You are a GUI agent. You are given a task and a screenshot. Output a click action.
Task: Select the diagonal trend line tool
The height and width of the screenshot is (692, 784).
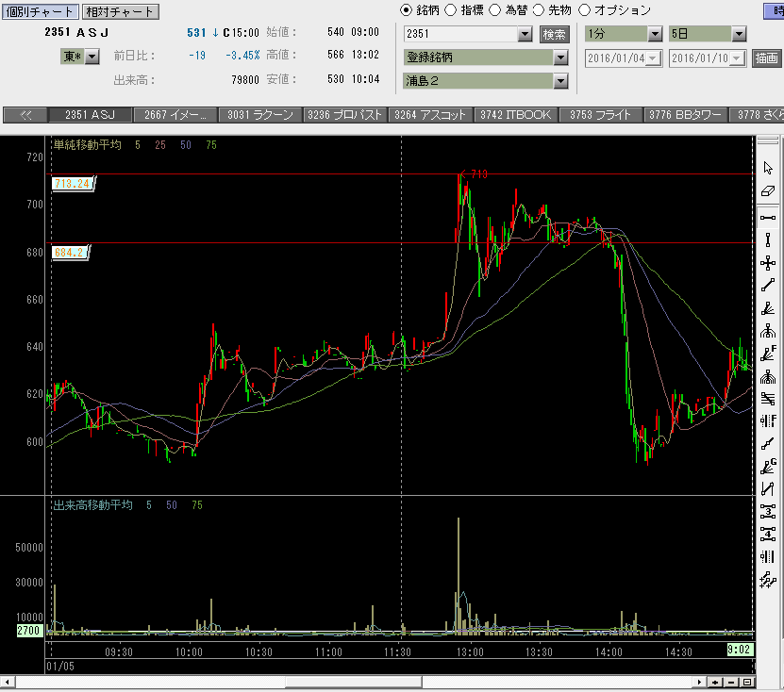(768, 286)
